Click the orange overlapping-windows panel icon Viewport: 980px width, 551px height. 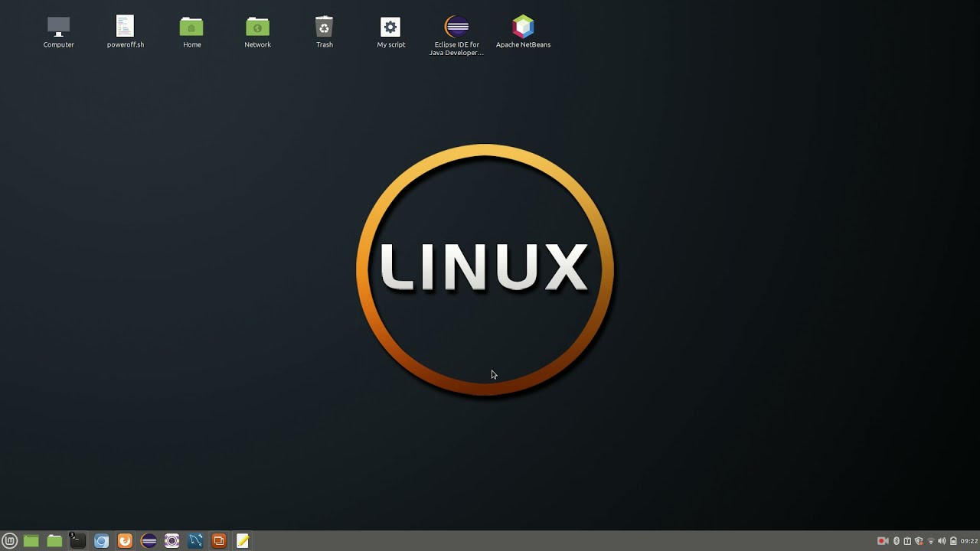219,541
